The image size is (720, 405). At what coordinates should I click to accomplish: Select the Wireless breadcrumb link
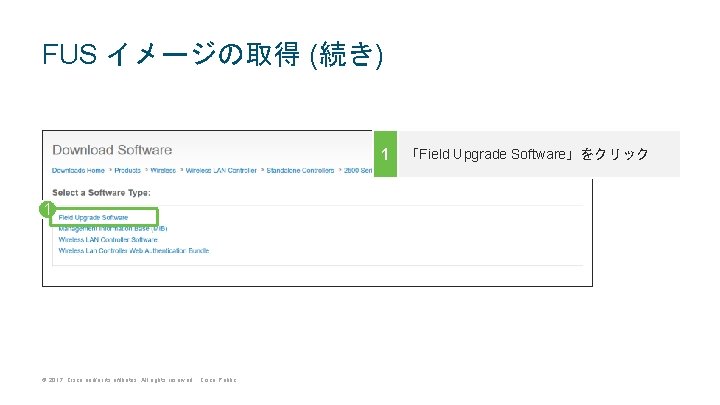pyautogui.click(x=163, y=170)
